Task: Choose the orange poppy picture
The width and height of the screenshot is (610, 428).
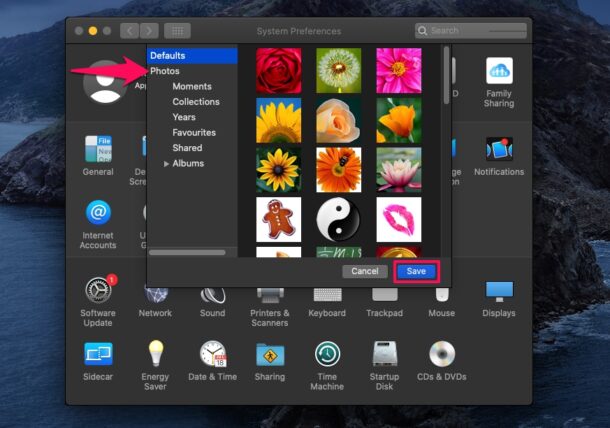Action: (399, 120)
